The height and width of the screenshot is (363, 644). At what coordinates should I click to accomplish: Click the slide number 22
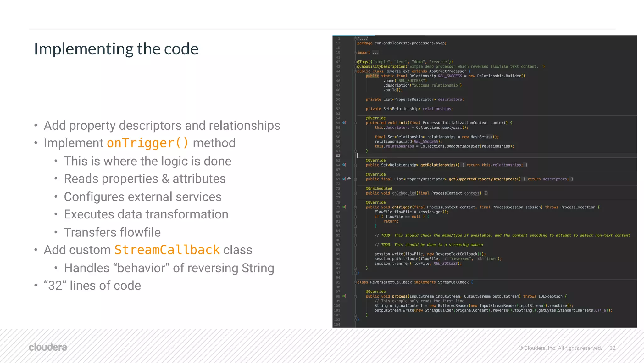[612, 348]
